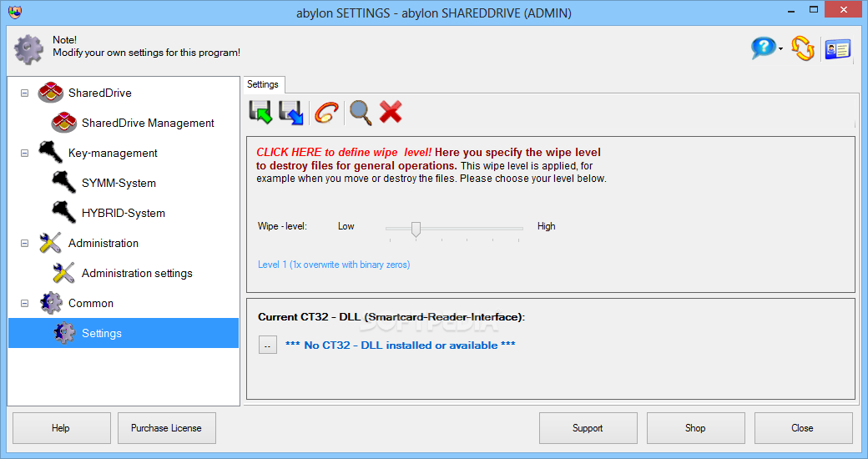Viewport: 868px width, 459px height.
Task: Click the Purchase License button
Action: click(167, 428)
